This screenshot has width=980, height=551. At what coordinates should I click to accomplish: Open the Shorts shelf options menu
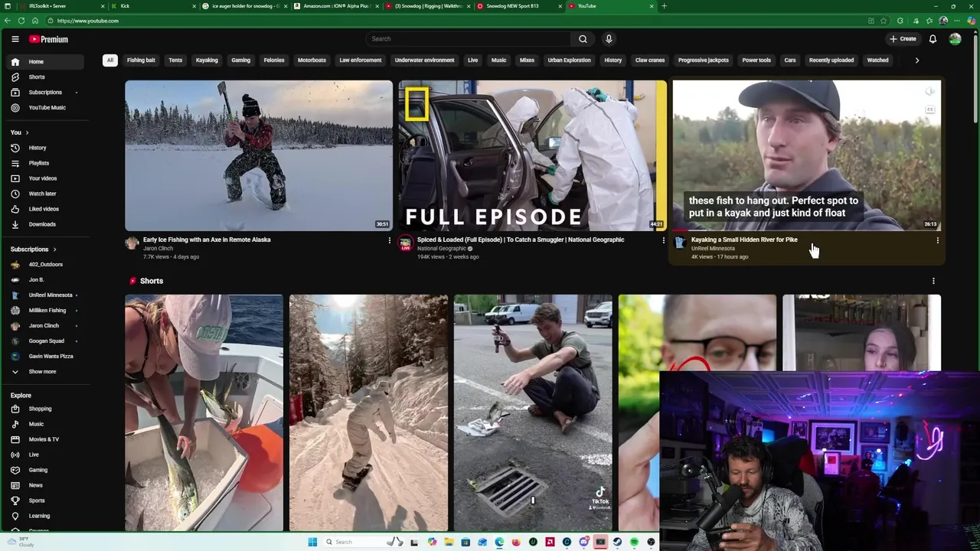click(x=933, y=281)
